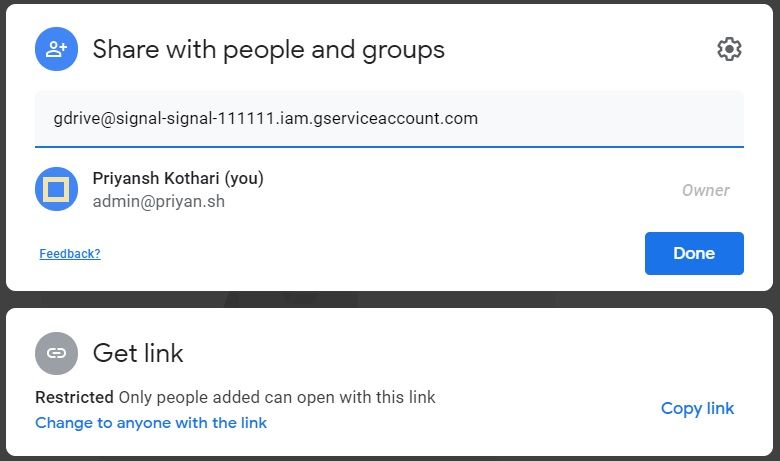This screenshot has width=780, height=461.
Task: Click the Priyansh Kothari (you) name
Action: [178, 178]
